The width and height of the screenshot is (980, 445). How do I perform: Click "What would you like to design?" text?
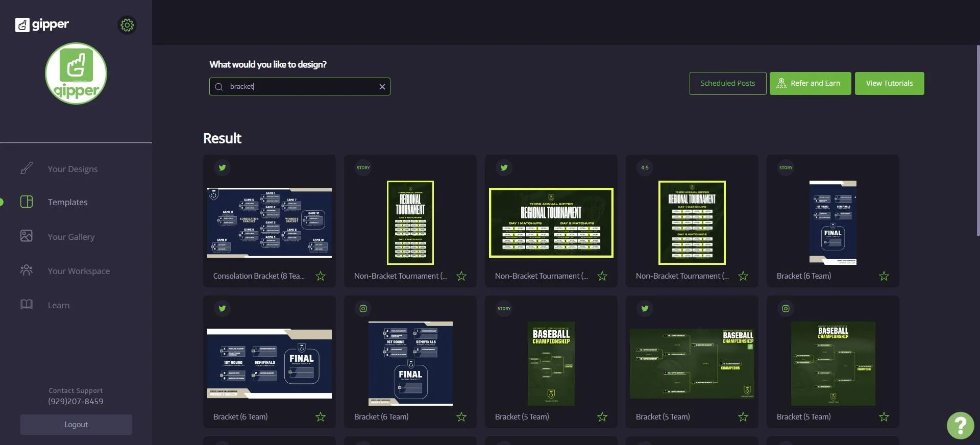[x=268, y=64]
